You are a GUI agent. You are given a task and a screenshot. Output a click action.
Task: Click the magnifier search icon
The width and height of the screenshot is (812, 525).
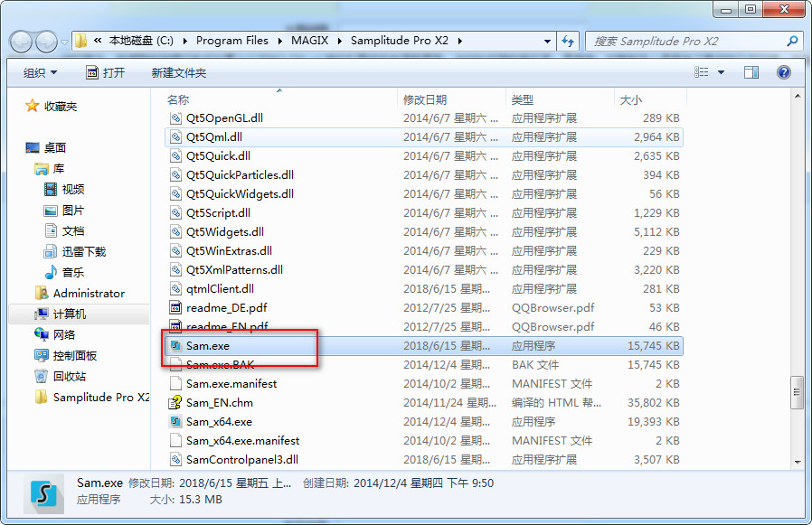792,41
